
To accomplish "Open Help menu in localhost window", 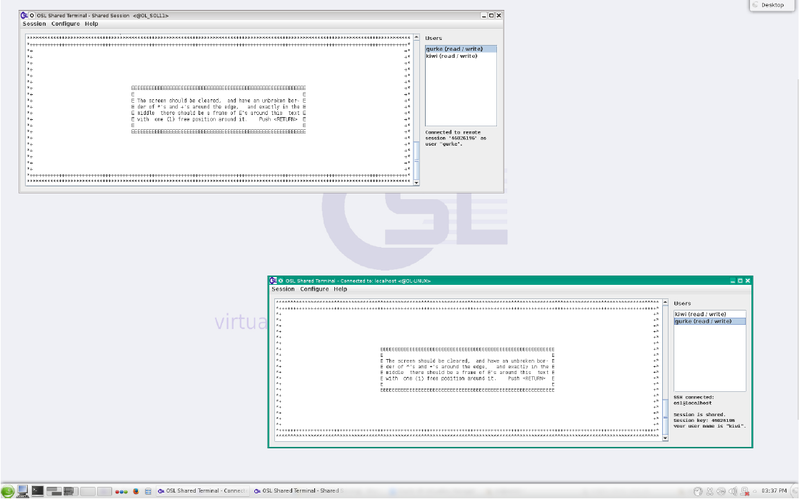I will [340, 289].
